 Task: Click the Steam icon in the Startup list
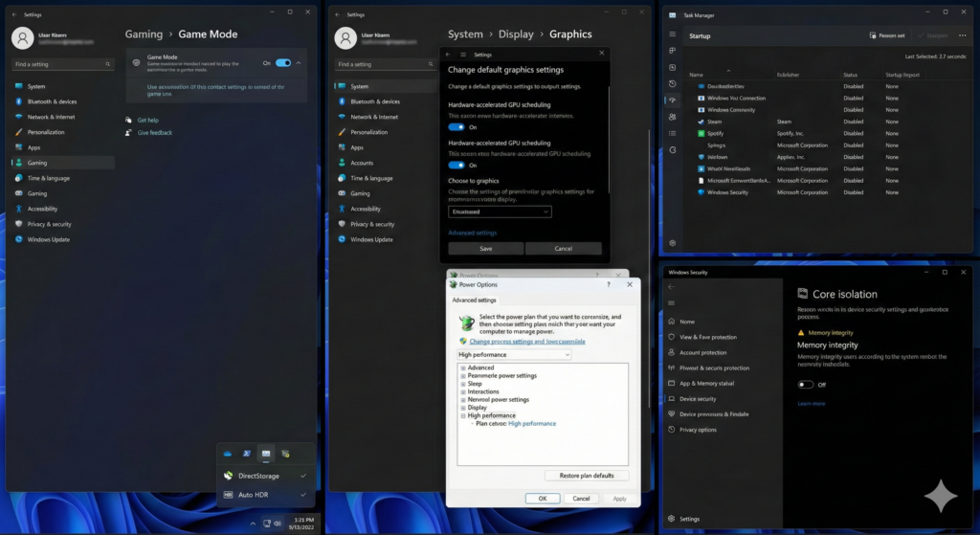coord(701,122)
